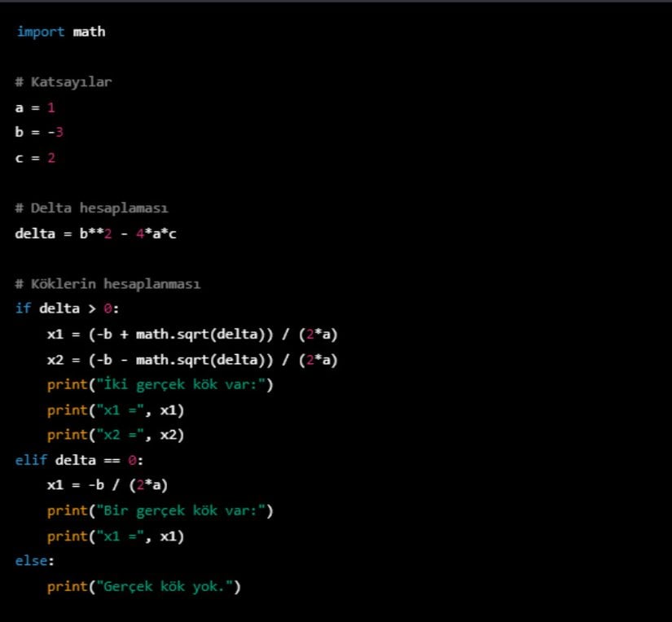Select the '# Delta hesaplaması' comment

[91, 208]
